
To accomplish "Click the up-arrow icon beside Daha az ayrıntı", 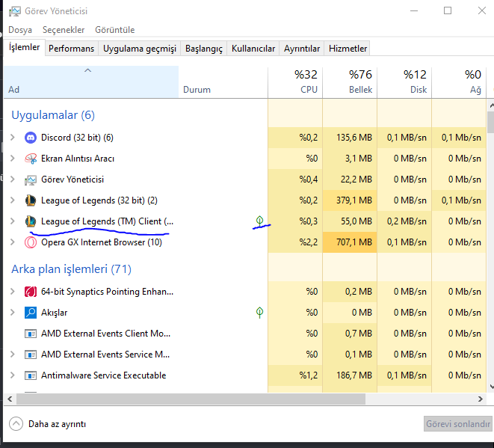I will [x=16, y=424].
